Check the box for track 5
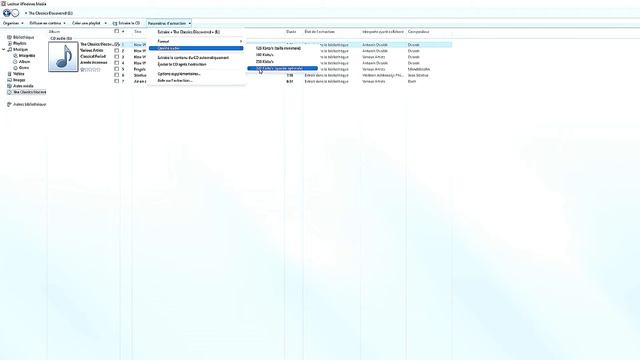Screen dimensions: 640x360 pos(117,69)
